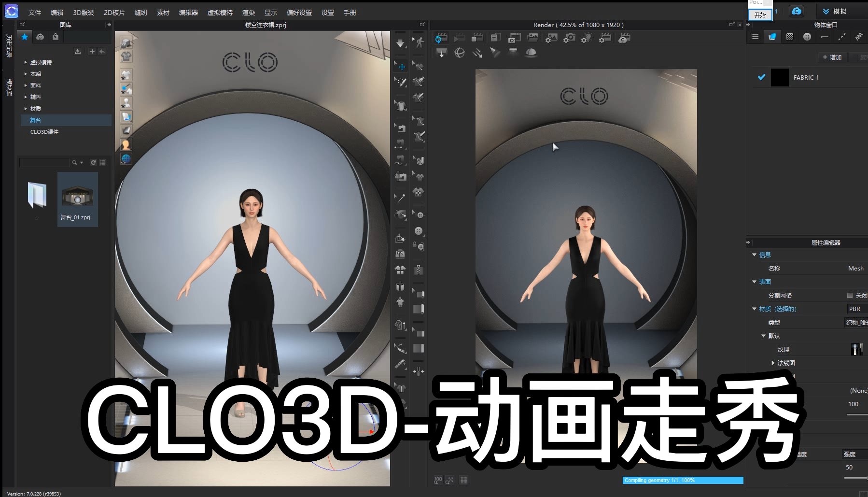This screenshot has height=497, width=868.
Task: Select the favorites star tab in library
Action: [x=25, y=37]
